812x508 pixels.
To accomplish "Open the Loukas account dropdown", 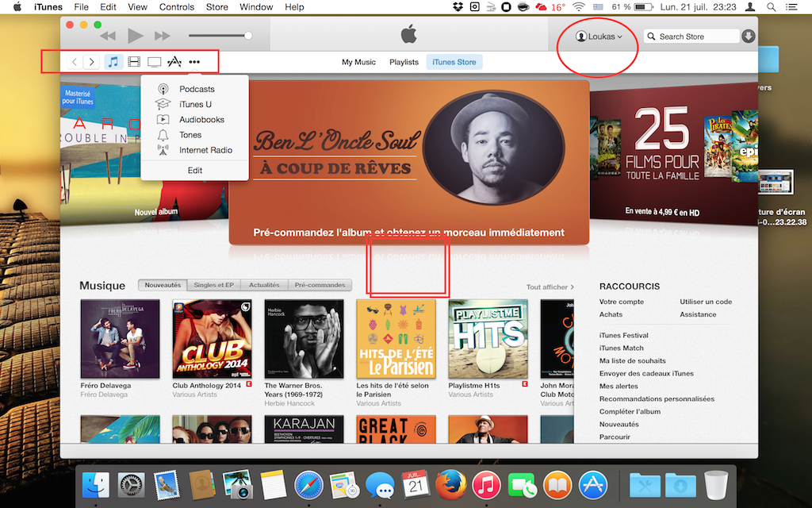I will point(599,37).
